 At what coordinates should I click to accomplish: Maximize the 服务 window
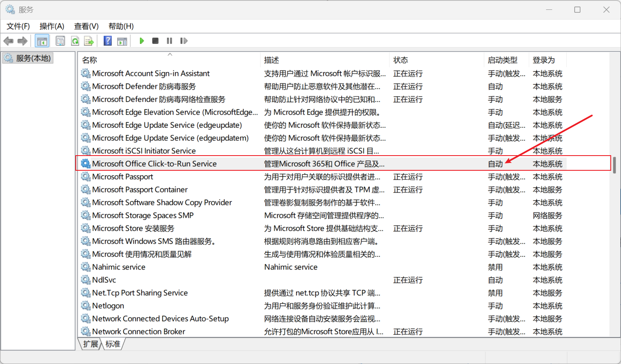(x=577, y=9)
